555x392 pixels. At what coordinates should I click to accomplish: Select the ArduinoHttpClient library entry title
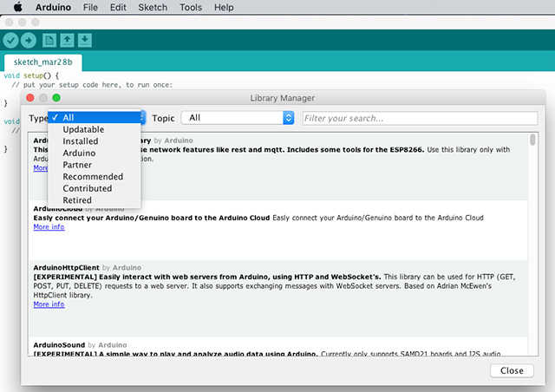tap(66, 268)
